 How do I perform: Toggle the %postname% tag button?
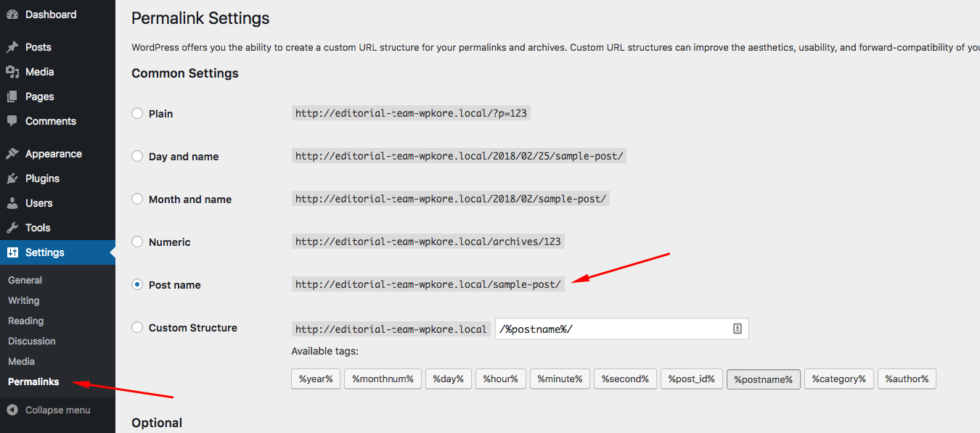(763, 379)
